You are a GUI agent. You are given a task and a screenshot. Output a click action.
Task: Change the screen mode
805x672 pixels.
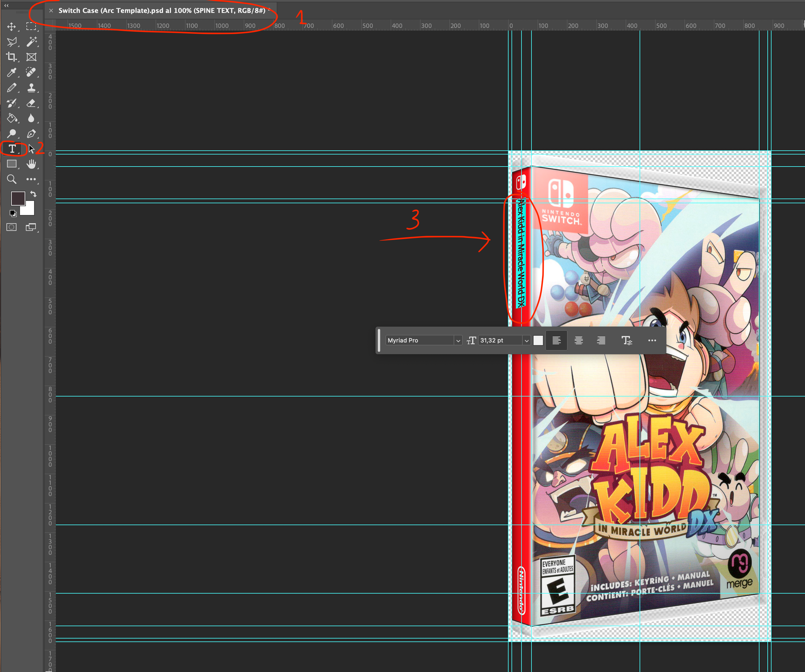click(x=31, y=227)
